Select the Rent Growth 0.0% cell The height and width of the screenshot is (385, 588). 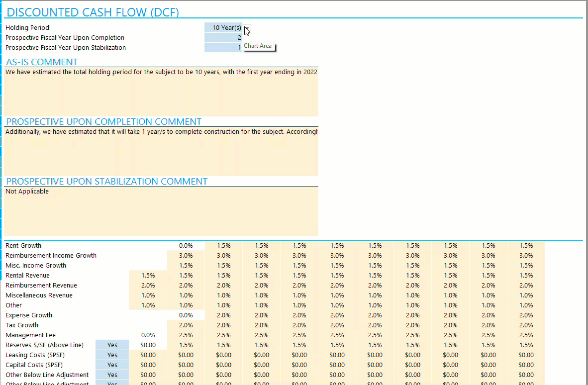pos(186,246)
